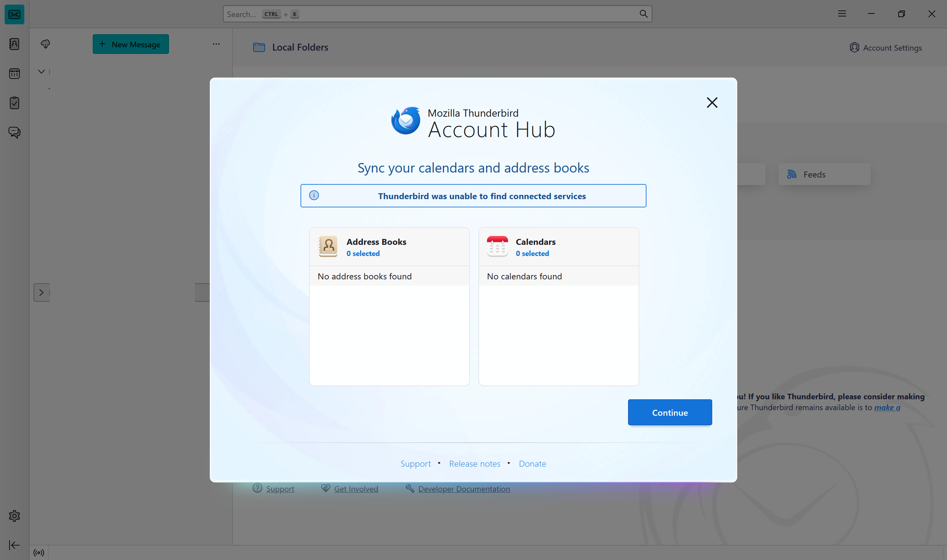Open the Thunderbird app menu
The width and height of the screenshot is (947, 560).
(x=842, y=14)
